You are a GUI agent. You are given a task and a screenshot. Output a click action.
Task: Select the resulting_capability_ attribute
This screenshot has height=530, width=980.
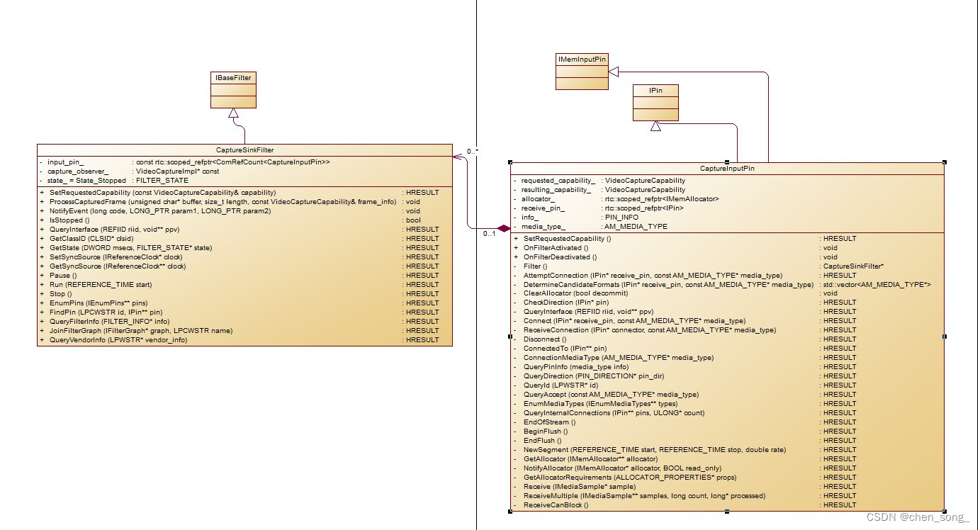(x=727, y=190)
